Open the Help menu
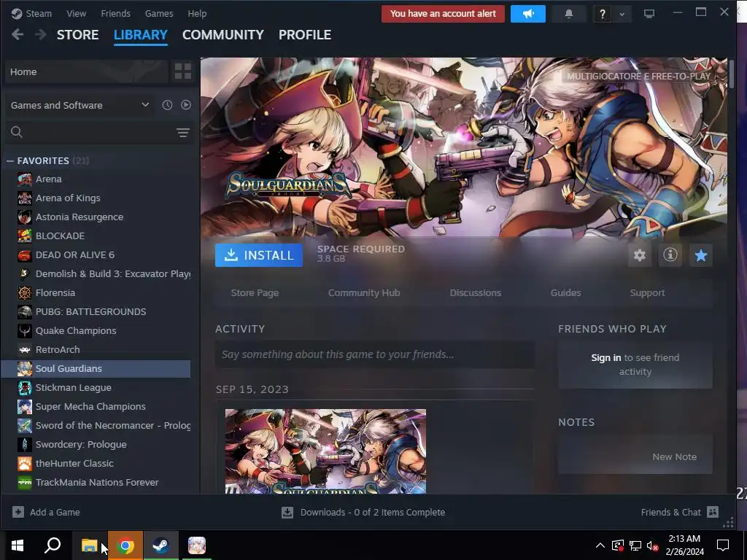The image size is (747, 560). point(197,13)
